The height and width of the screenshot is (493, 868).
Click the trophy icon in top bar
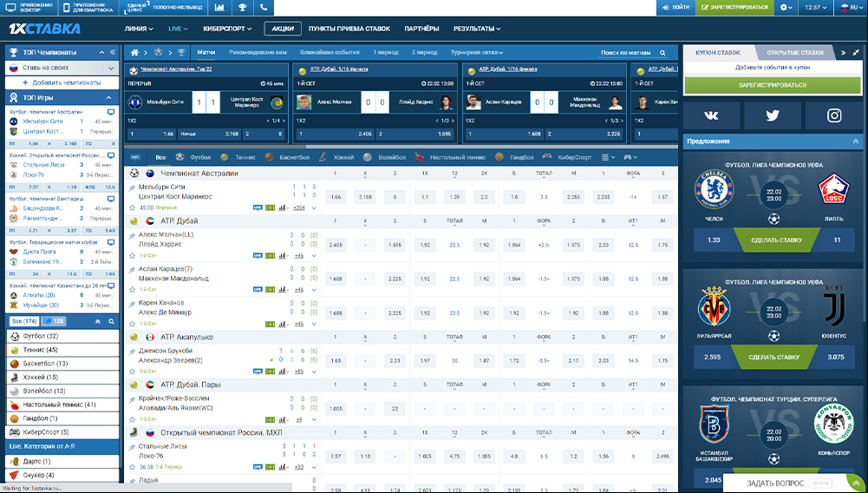(242, 7)
